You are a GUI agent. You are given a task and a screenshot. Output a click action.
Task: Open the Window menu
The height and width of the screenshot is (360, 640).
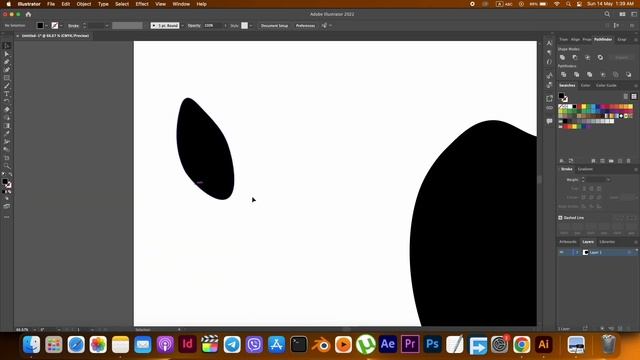pyautogui.click(x=181, y=4)
